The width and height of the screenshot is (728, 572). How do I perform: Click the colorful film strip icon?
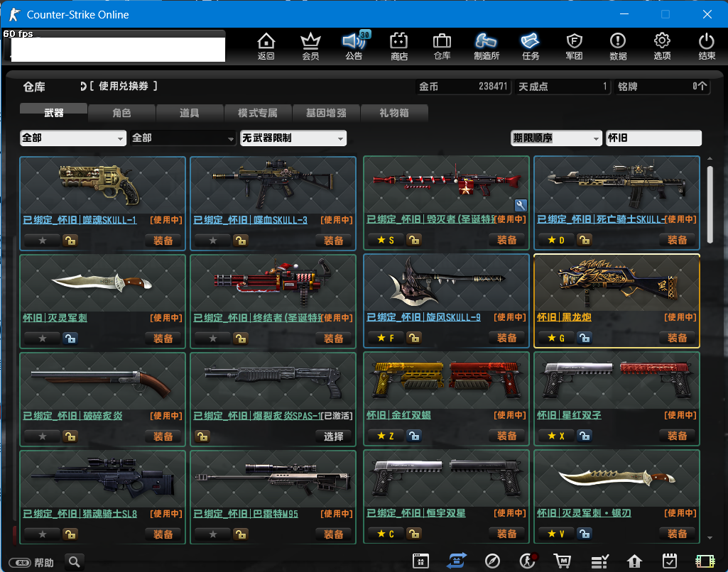(x=705, y=561)
